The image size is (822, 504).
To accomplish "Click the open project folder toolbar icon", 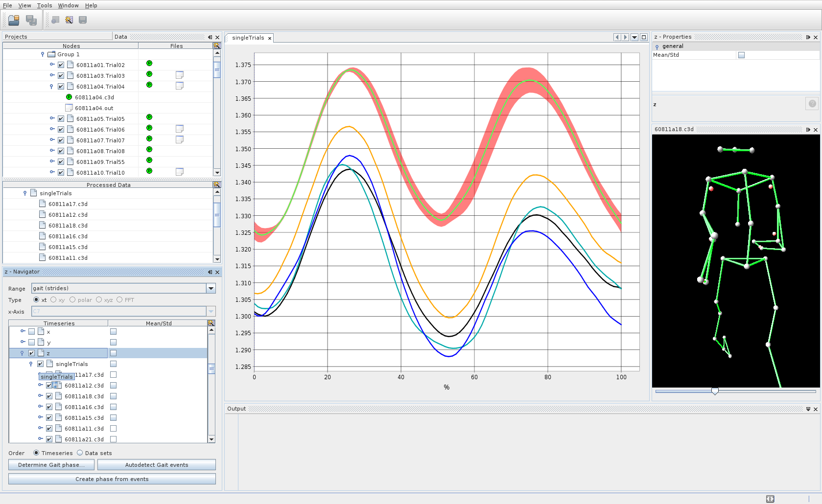I will point(14,20).
